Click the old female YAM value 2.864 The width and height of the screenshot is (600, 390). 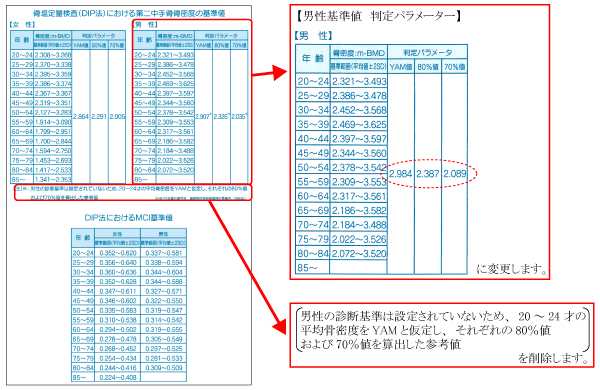tap(81, 116)
